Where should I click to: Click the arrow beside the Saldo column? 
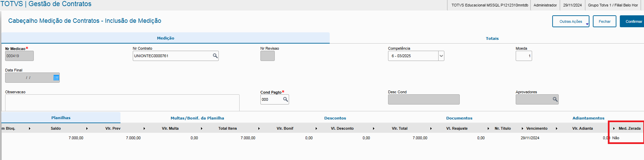pyautogui.click(x=87, y=128)
